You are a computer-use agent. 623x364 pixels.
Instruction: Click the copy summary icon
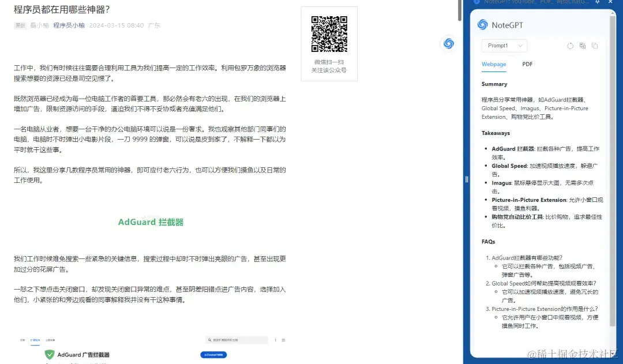coord(595,46)
